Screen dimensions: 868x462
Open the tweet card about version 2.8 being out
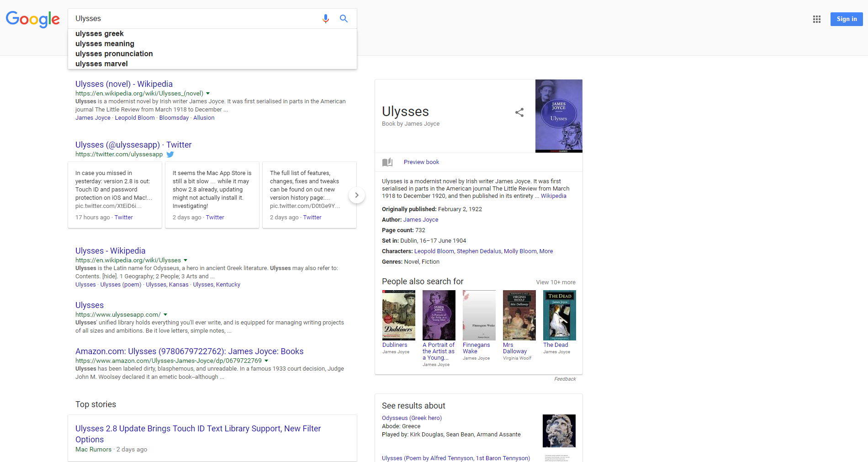coord(115,195)
